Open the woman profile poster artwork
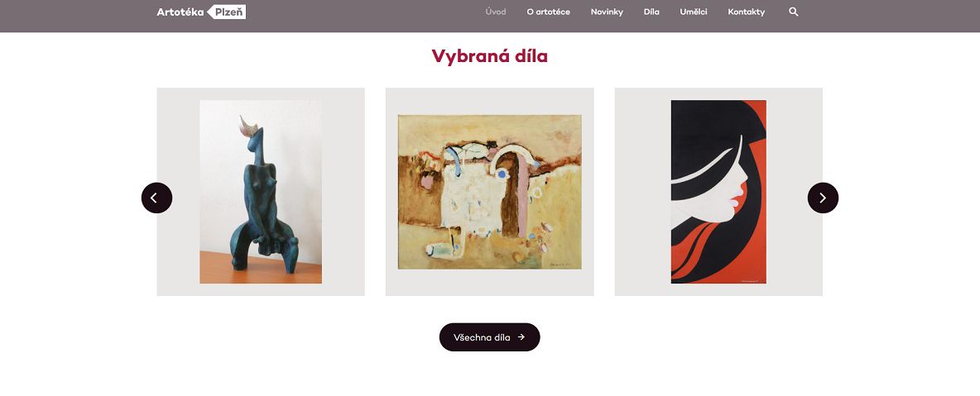980x396 pixels. (x=718, y=192)
